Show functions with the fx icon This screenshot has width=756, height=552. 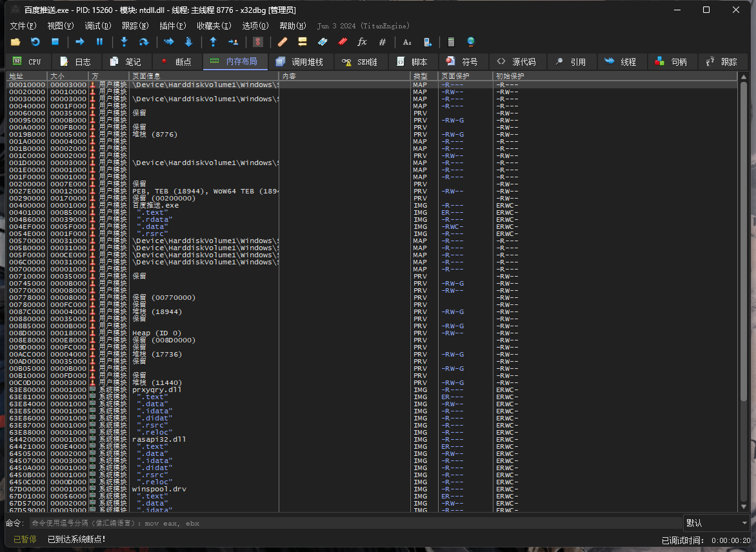362,42
